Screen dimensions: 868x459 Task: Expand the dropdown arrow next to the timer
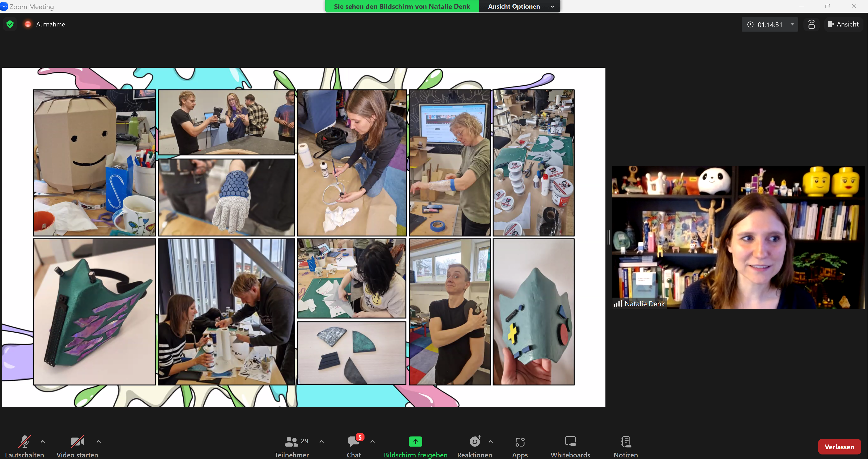[x=792, y=24]
